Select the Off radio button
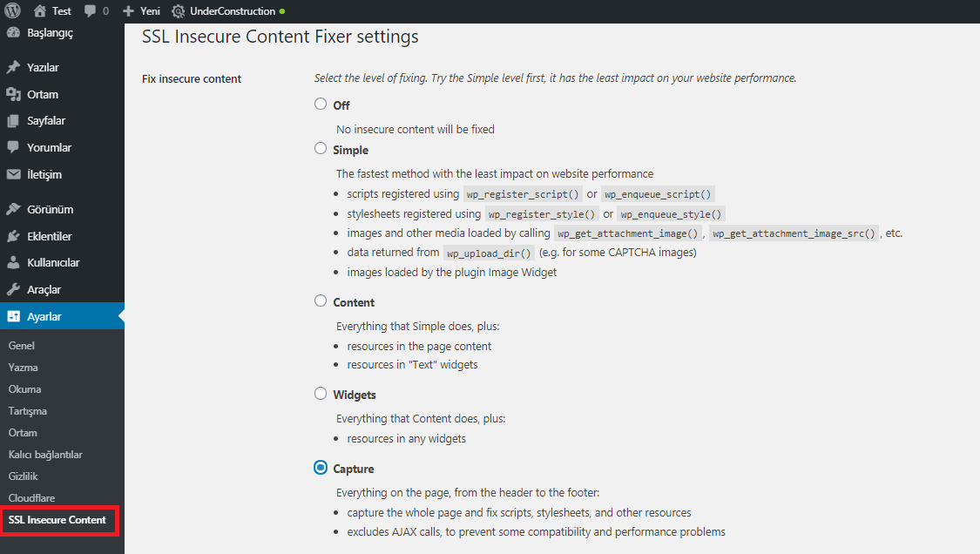This screenshot has width=980, height=554. [x=321, y=104]
